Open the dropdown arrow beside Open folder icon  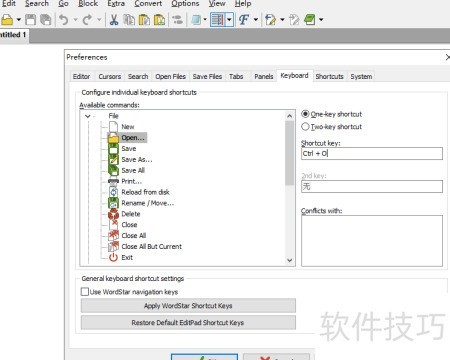[19, 20]
